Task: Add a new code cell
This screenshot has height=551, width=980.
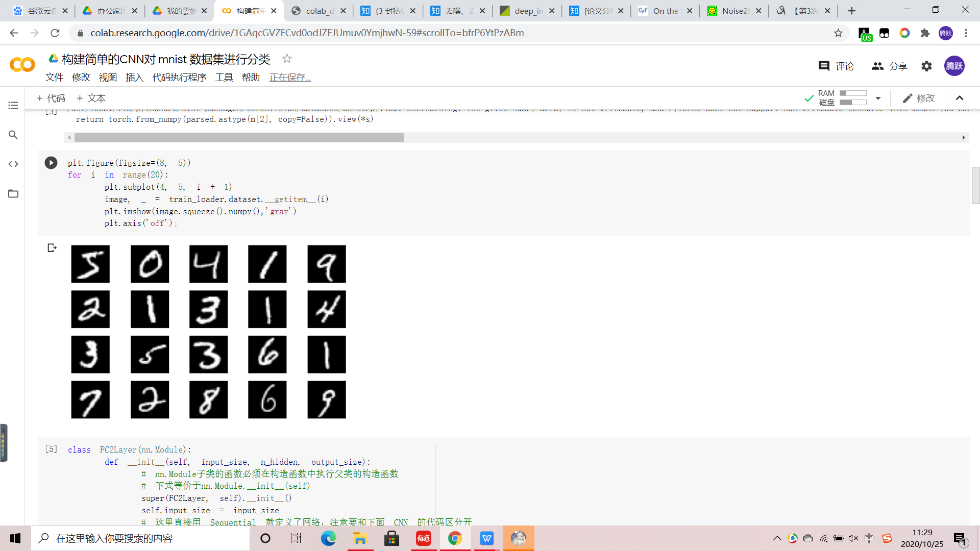Action: [51, 98]
